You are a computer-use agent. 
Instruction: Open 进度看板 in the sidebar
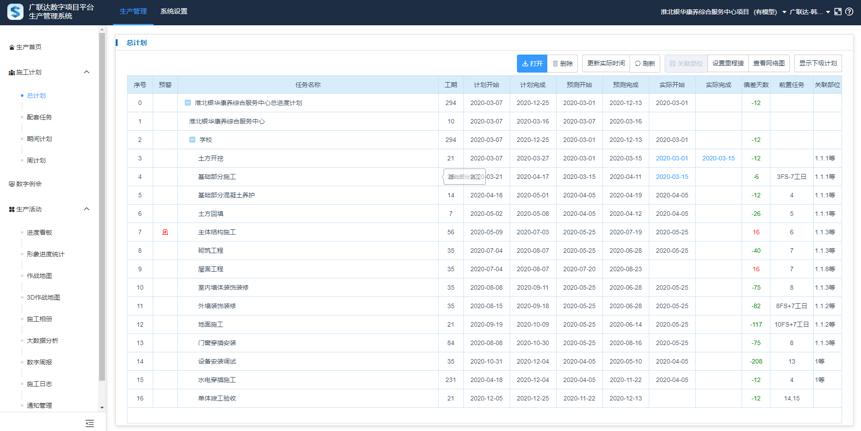[x=39, y=232]
